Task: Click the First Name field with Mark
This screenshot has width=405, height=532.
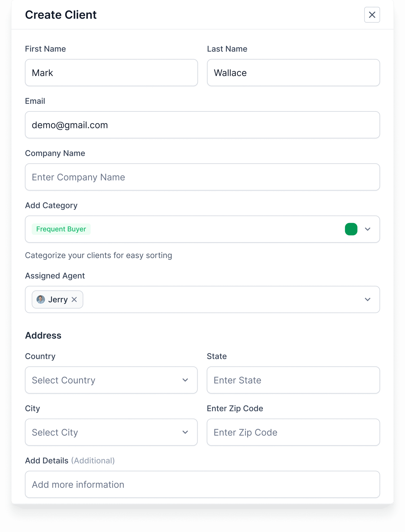Action: click(x=111, y=73)
